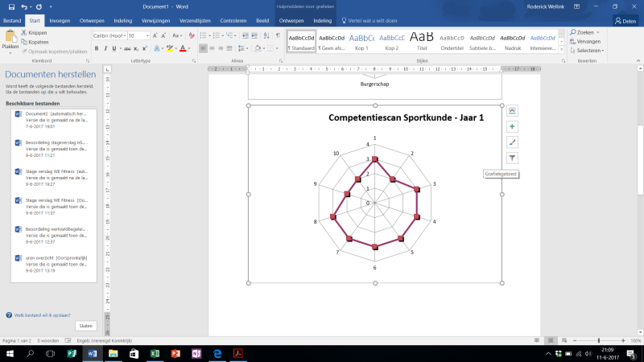Screen dimensions: 644x362
Task: Copy selection with Kopiëren
Action: tap(35, 42)
